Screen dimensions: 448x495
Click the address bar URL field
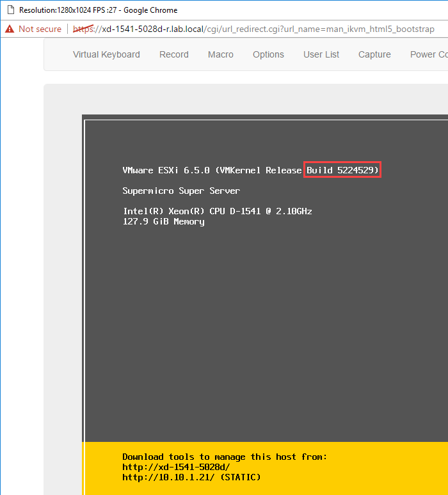click(253, 29)
